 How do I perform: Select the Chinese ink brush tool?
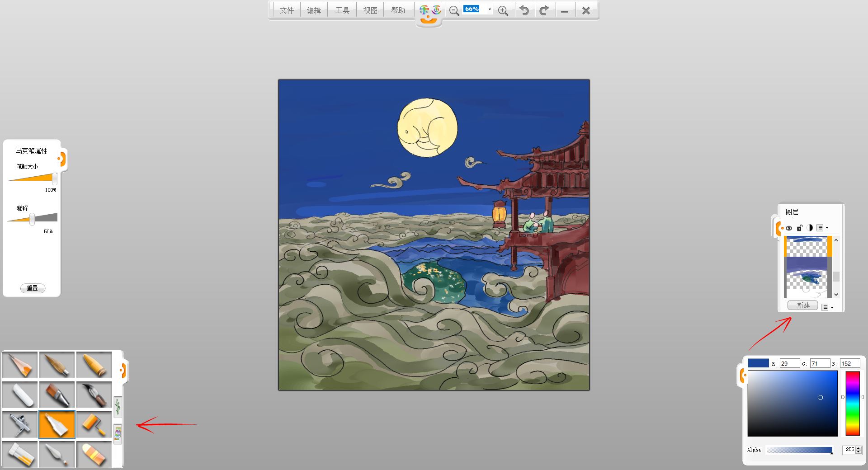point(94,395)
